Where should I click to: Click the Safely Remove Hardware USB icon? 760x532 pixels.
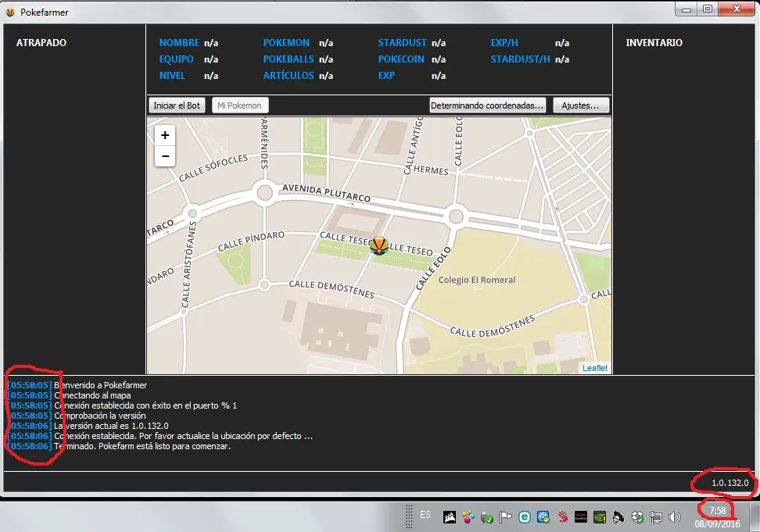click(x=486, y=517)
